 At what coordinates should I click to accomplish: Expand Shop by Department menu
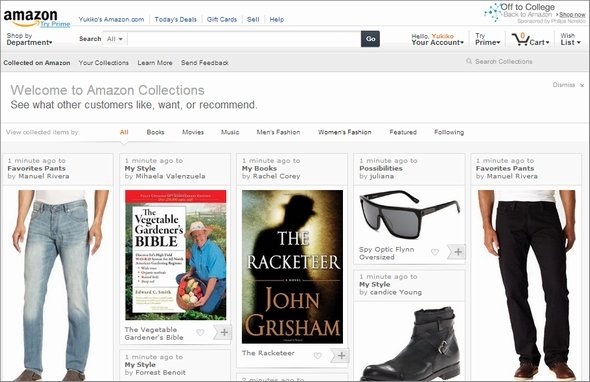coord(29,39)
